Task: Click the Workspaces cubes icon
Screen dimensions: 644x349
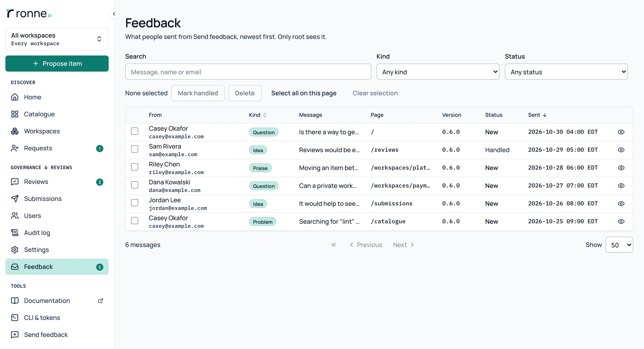Action: coord(15,131)
